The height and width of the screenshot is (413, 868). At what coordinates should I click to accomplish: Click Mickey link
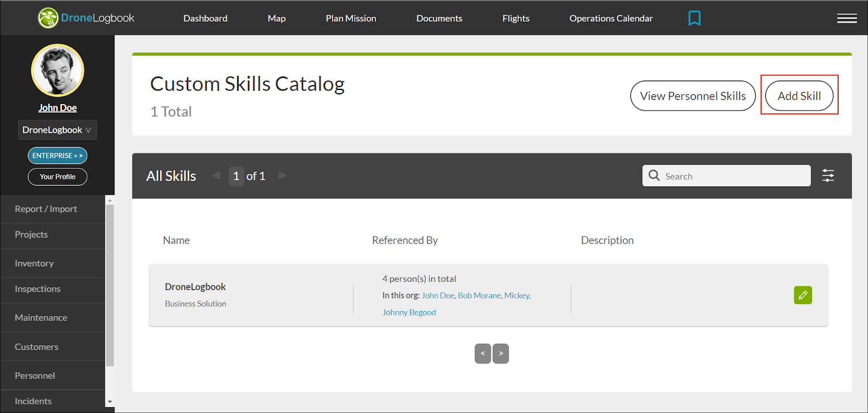[516, 295]
